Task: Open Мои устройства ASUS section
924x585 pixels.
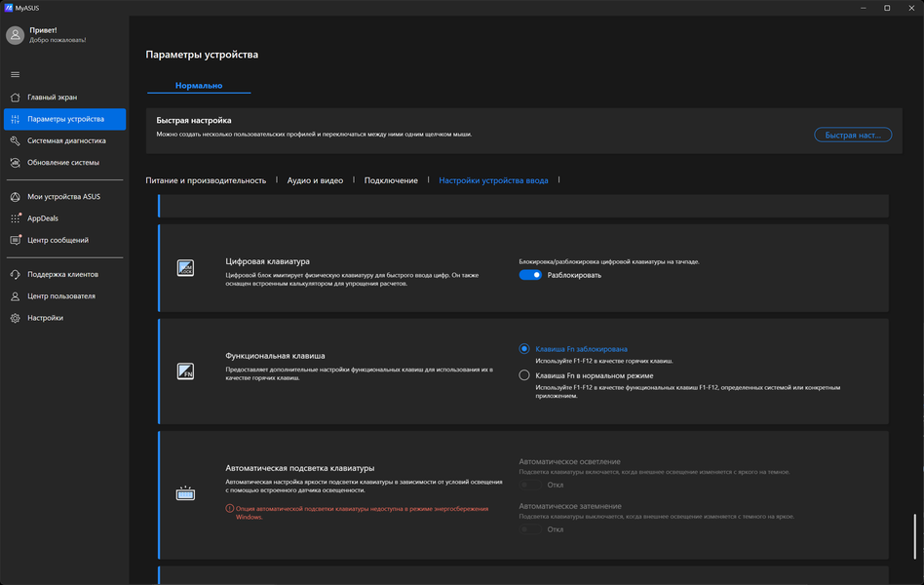Action: click(65, 197)
